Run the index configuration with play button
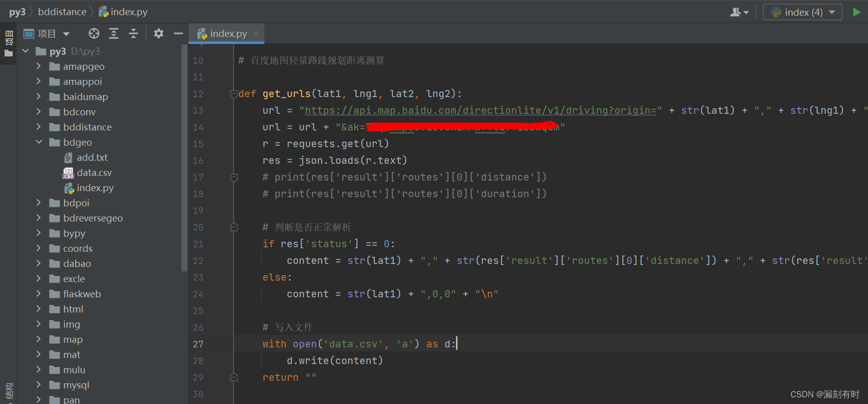 [856, 12]
